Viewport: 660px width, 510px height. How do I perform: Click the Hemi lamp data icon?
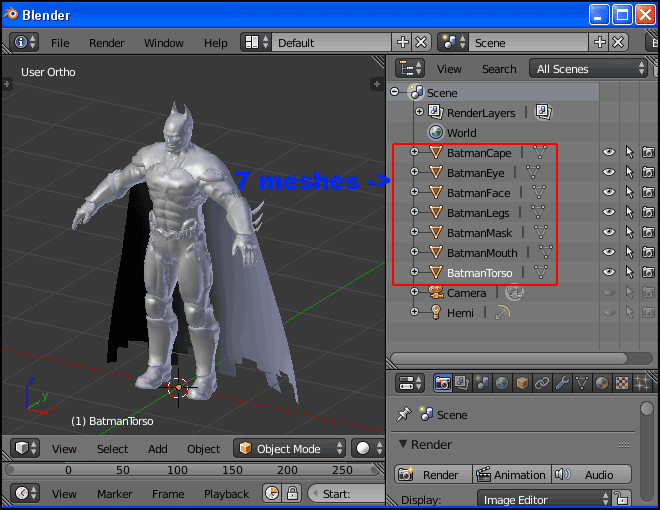point(502,312)
